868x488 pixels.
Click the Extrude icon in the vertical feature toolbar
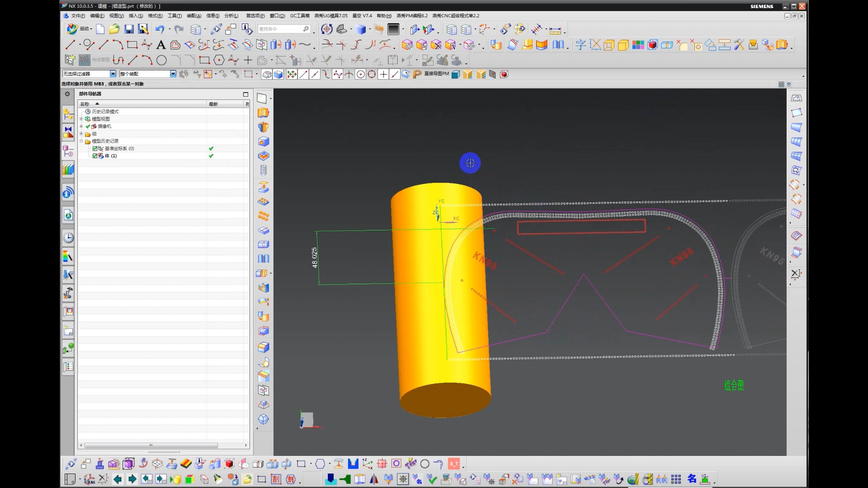coord(263,113)
